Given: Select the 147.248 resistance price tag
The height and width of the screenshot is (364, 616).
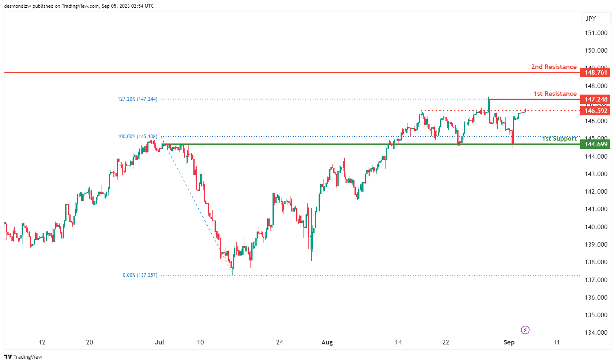Looking at the screenshot, I should point(595,99).
